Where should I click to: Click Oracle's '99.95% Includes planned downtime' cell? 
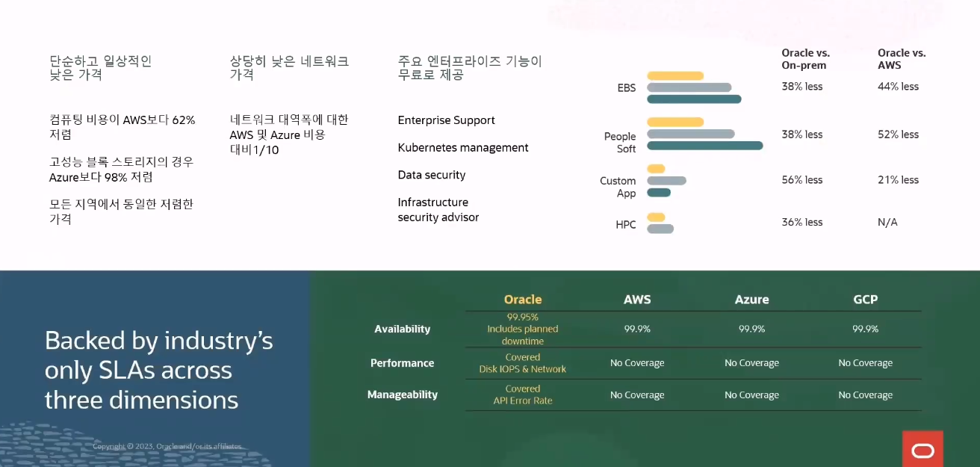click(523, 329)
